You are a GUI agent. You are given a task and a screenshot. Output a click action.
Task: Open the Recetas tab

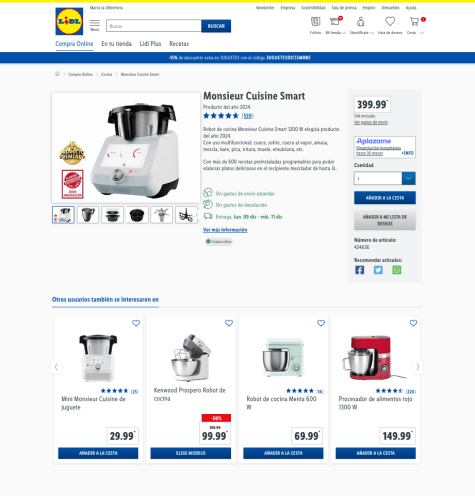pyautogui.click(x=179, y=44)
